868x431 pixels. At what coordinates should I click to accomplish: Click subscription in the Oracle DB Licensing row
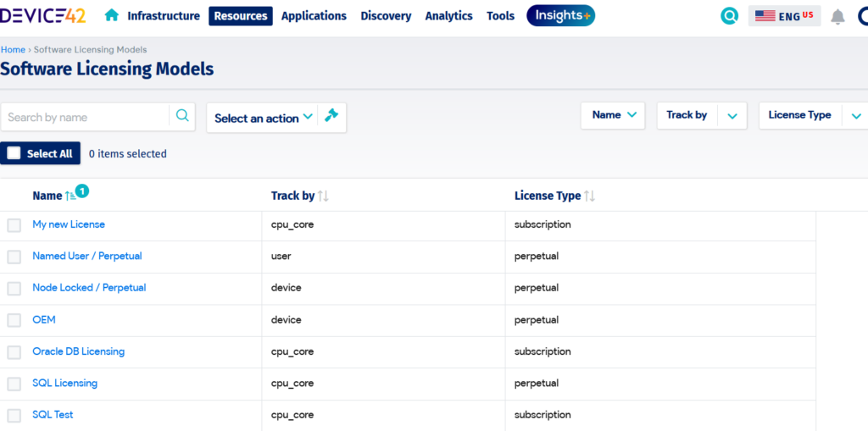542,351
